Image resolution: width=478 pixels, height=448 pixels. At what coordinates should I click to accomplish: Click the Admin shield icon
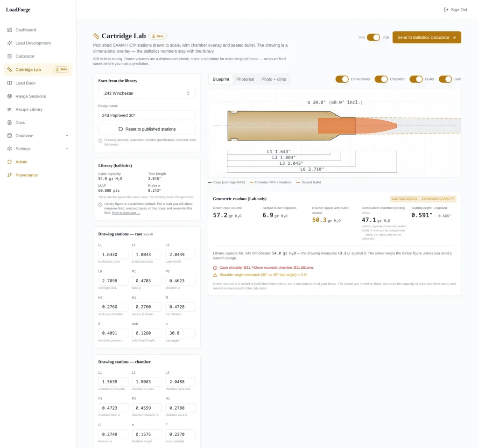[9, 162]
